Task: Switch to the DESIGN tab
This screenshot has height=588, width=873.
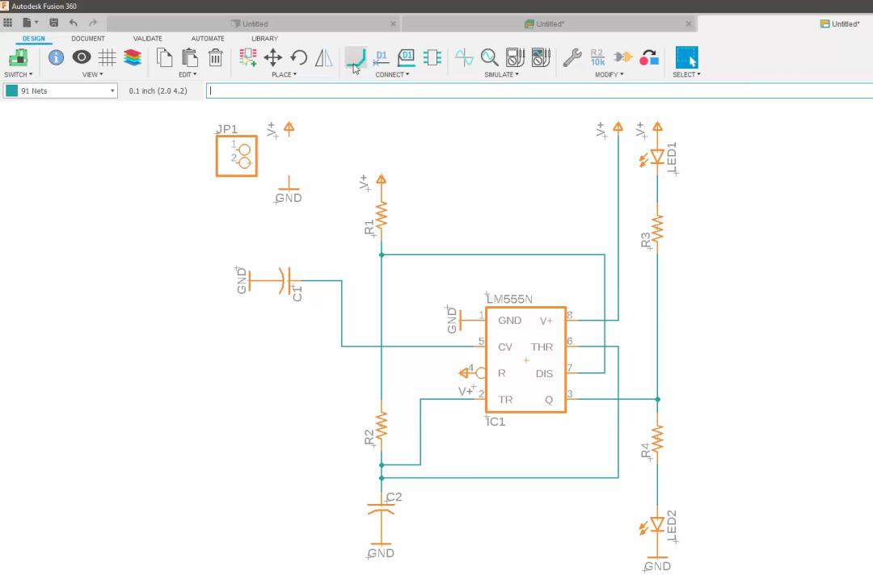Action: (33, 39)
